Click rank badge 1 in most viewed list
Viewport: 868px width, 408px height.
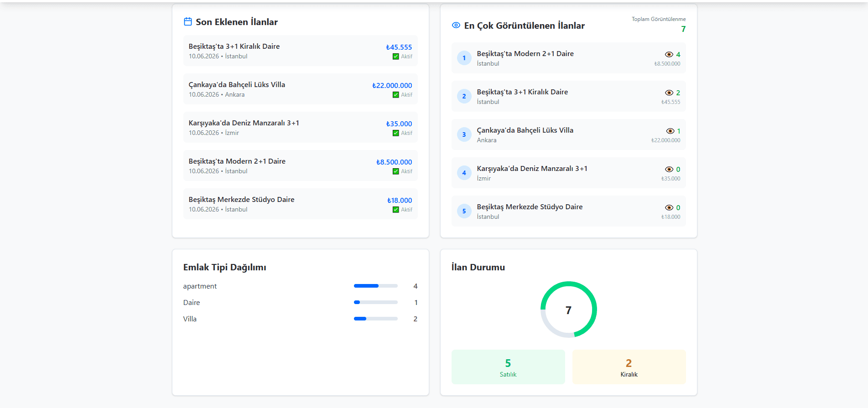coord(464,58)
